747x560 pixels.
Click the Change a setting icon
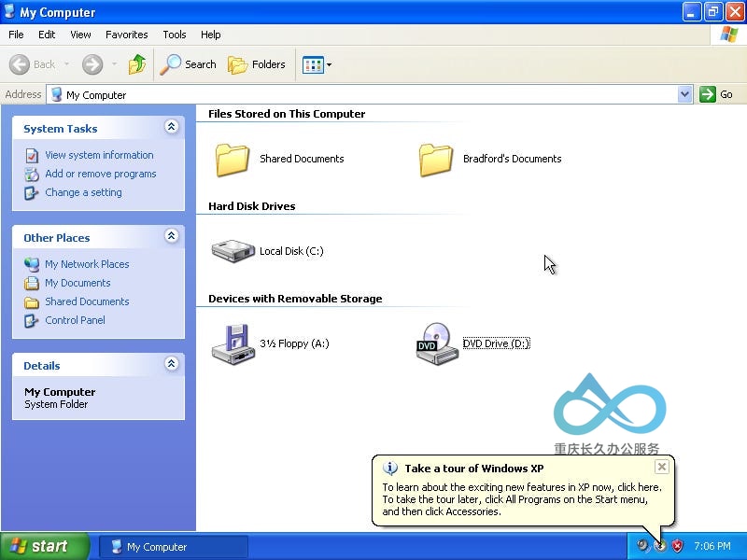(32, 193)
